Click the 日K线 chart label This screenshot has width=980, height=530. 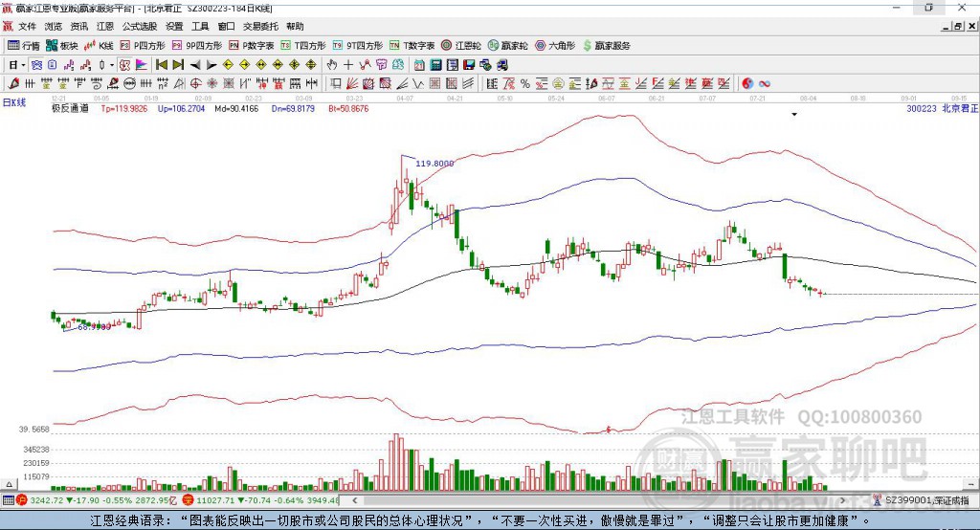(x=14, y=102)
